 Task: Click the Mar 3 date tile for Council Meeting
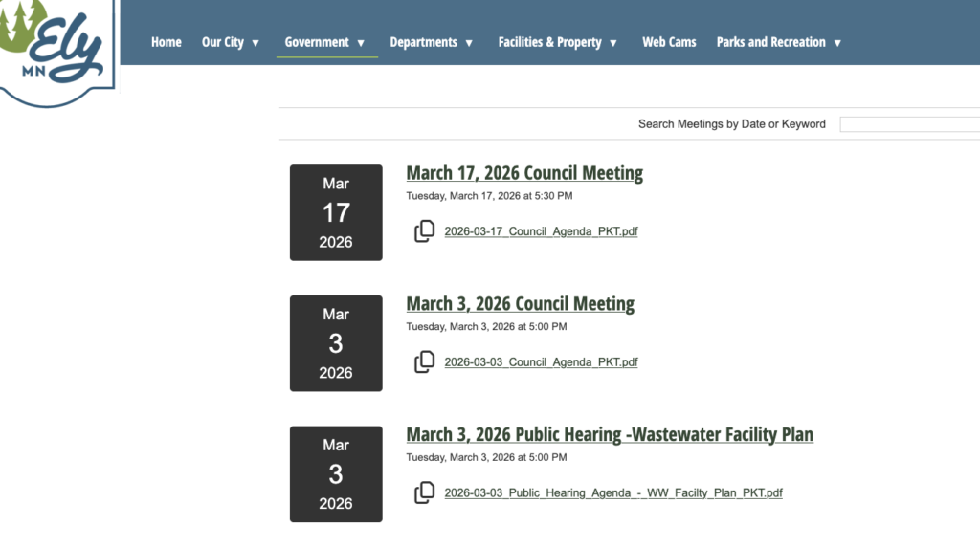click(336, 343)
